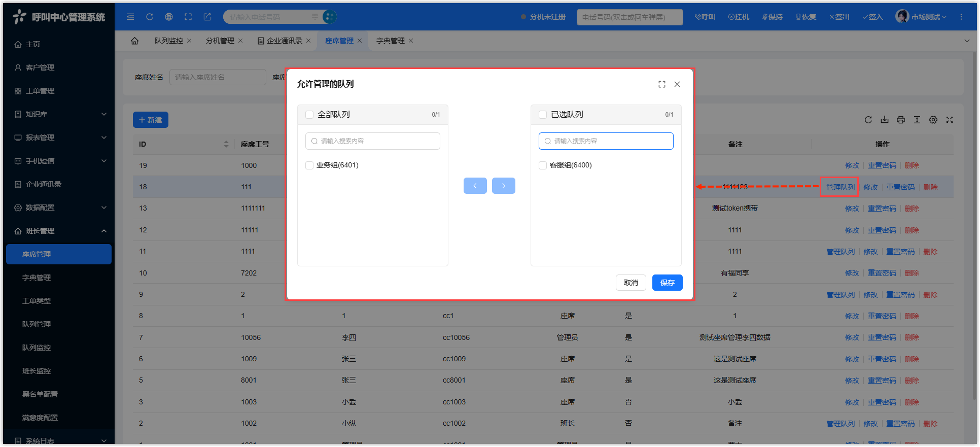Click the refresh icon in the top toolbar
This screenshot has height=447, width=980.
click(x=150, y=17)
